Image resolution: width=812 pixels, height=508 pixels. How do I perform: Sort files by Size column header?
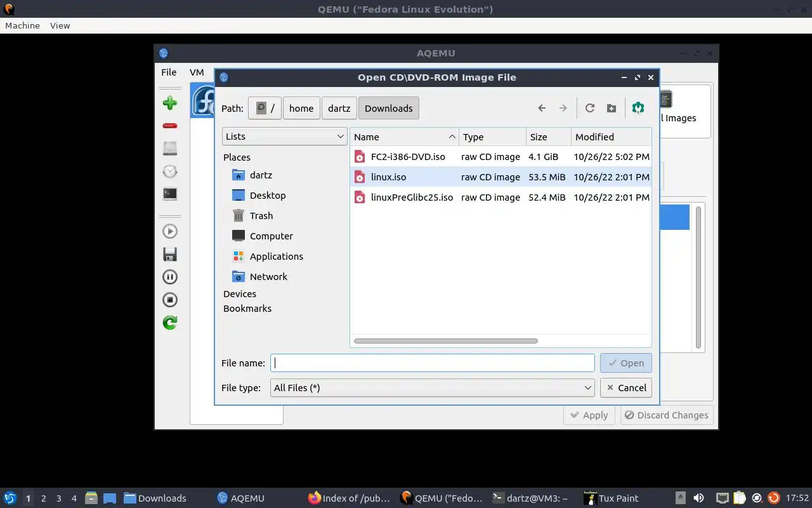(x=547, y=137)
